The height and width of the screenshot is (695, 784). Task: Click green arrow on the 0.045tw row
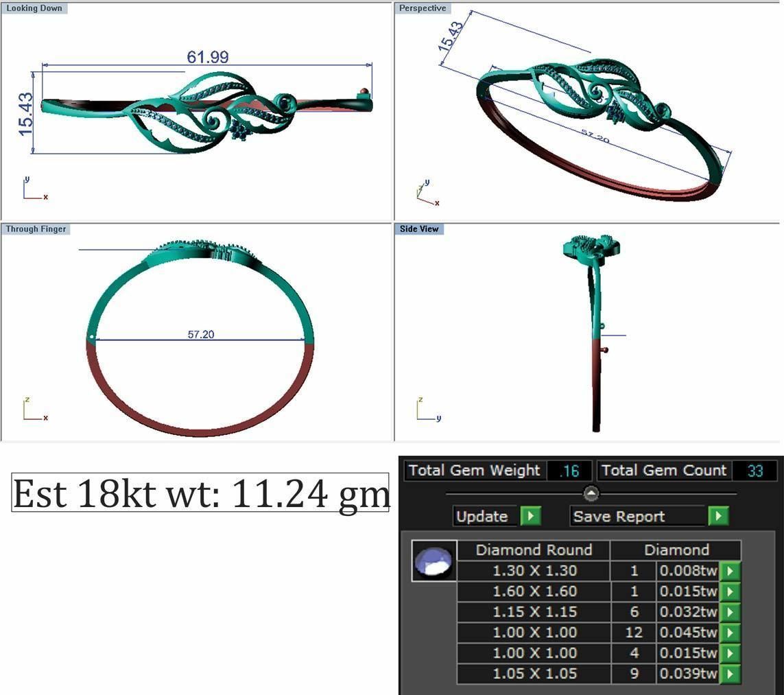click(730, 632)
